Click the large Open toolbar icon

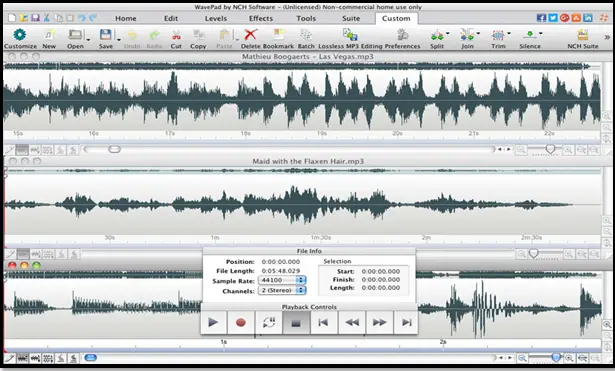click(x=75, y=35)
